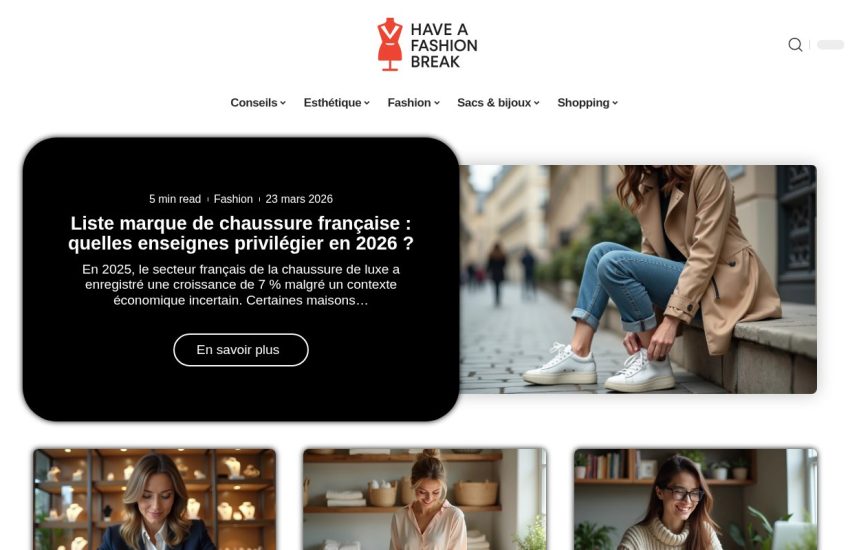Click the 23 mars 2026 date label
The width and height of the screenshot is (850, 550).
point(299,199)
